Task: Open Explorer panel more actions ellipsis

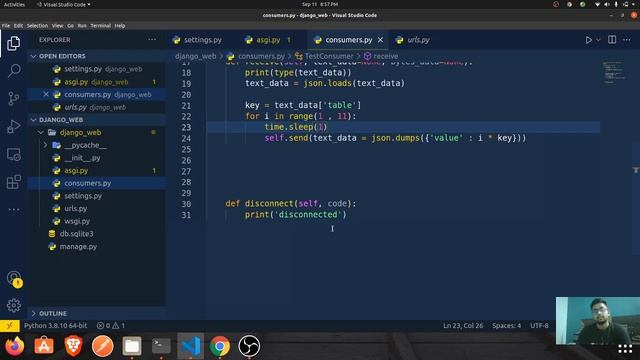Action: point(152,40)
